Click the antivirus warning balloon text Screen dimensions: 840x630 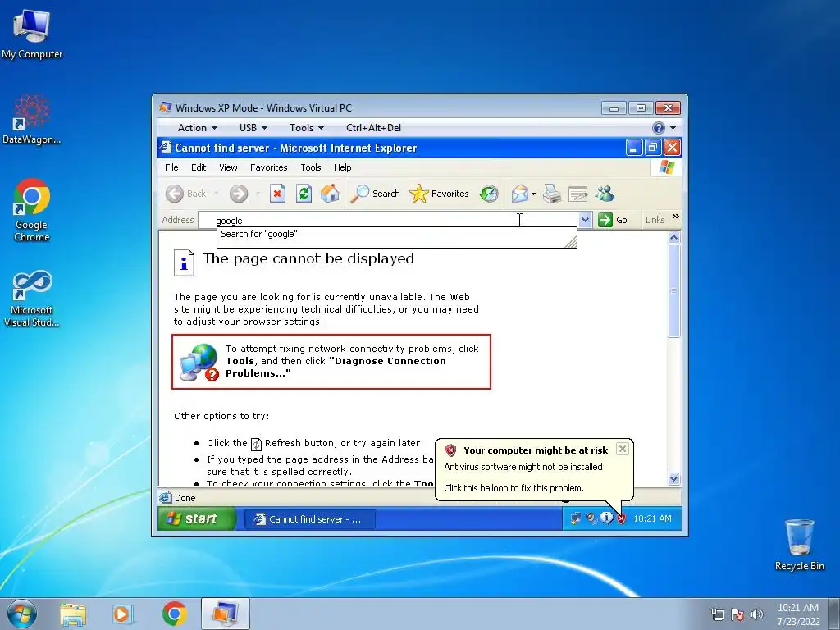pos(523,467)
